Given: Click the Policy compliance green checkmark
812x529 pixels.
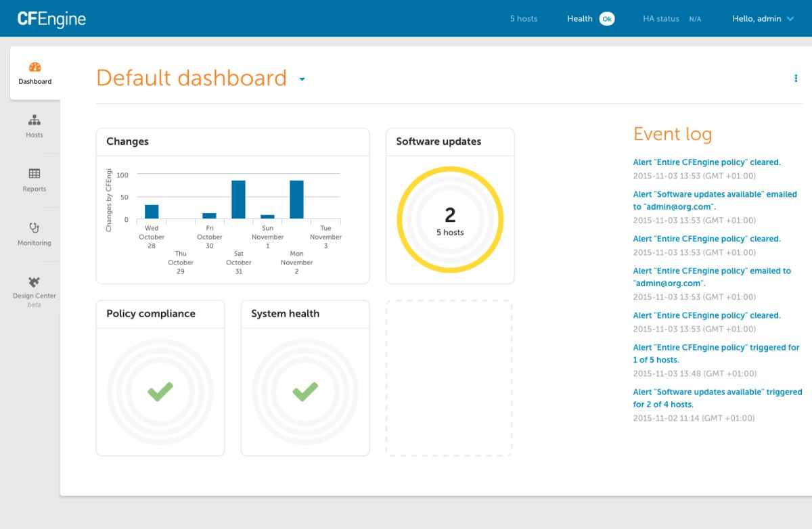Looking at the screenshot, I should [x=160, y=391].
